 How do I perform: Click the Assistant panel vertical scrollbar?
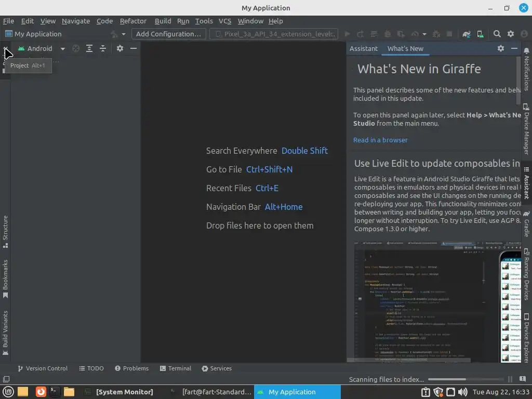coord(518,81)
